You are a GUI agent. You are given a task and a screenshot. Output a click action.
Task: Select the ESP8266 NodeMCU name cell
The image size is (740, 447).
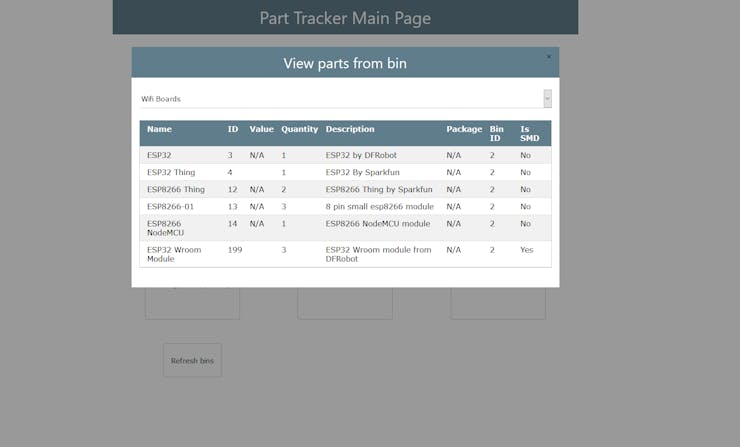(x=166, y=228)
